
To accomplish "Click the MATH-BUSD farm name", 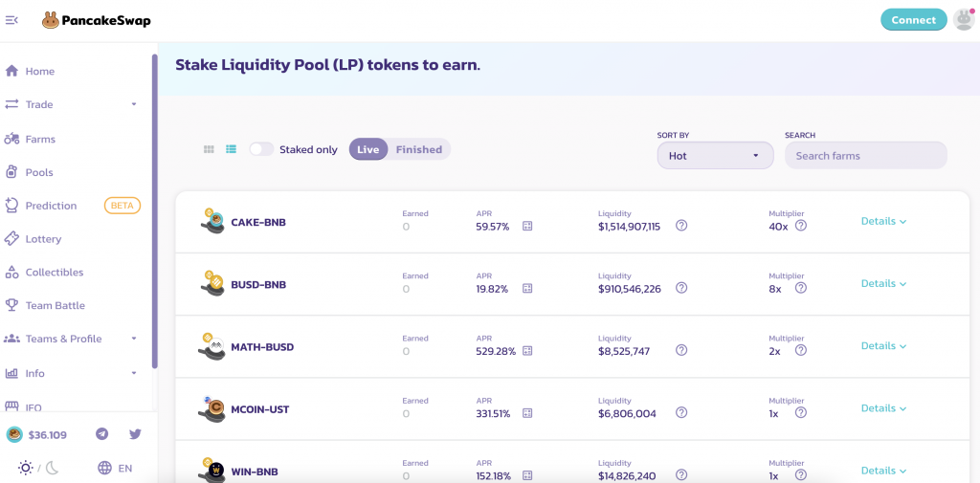I will coord(262,347).
